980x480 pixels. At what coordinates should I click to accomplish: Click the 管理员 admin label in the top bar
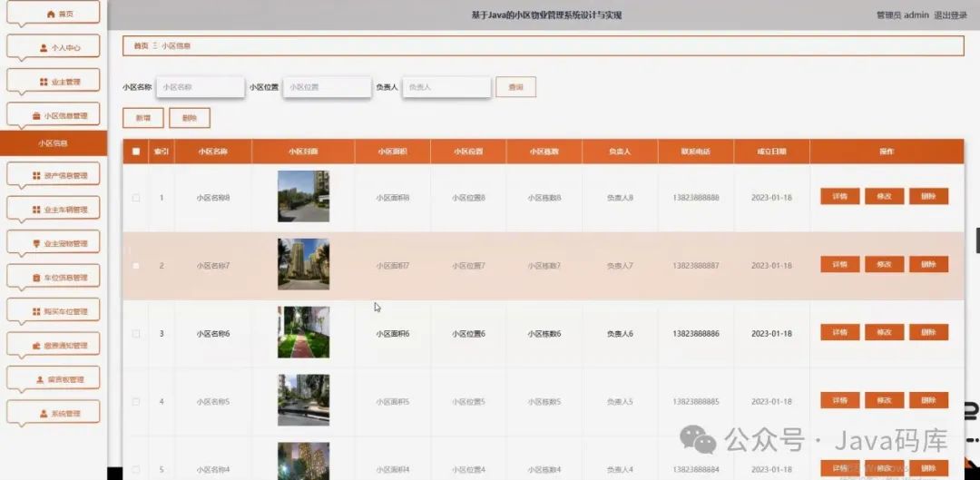tap(903, 15)
